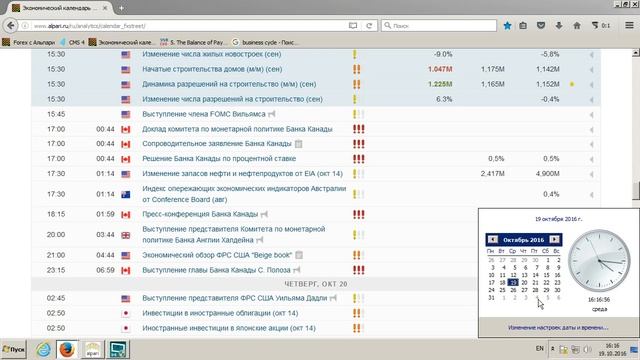Image resolution: width=640 pixels, height=360 pixels.
Task: Expand row arrow for Изменение числа жилых новостроек
Action: pyautogui.click(x=591, y=54)
